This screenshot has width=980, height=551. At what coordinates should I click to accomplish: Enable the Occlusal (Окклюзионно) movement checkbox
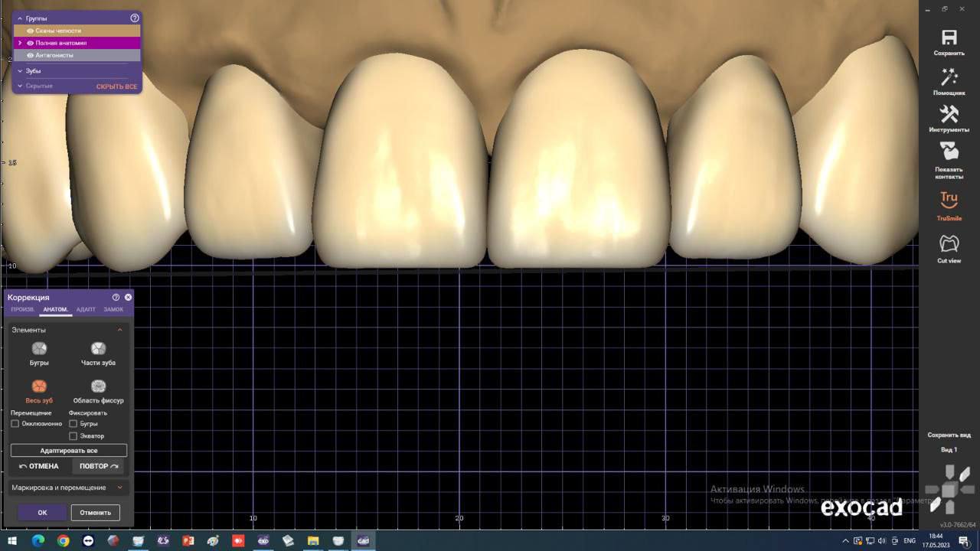click(x=15, y=423)
